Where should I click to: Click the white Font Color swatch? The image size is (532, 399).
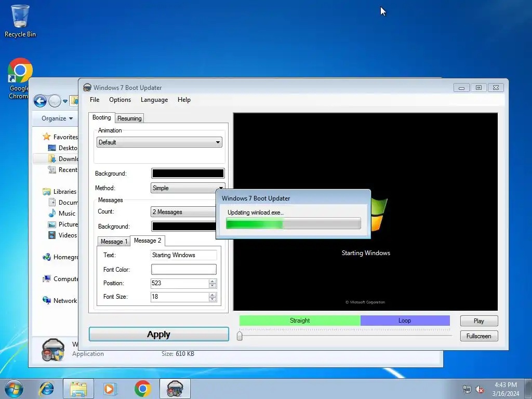pyautogui.click(x=183, y=270)
